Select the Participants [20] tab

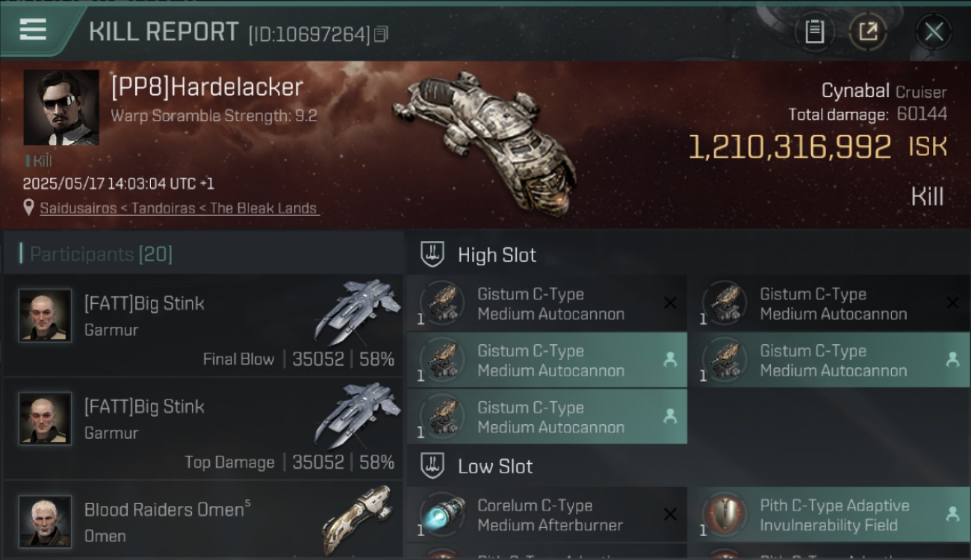[x=101, y=255]
